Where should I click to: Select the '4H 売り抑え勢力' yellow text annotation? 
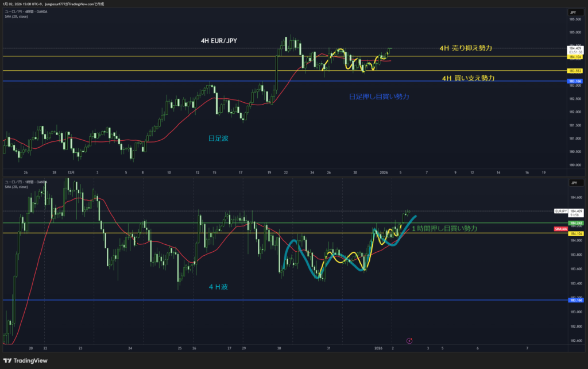466,48
